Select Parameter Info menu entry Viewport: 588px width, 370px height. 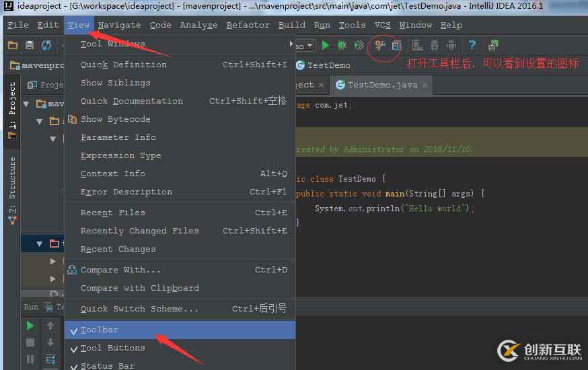coord(180,137)
